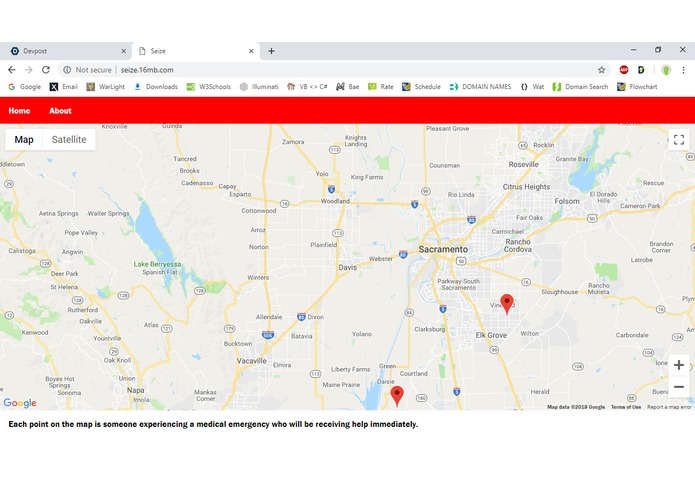Switch map to Map view

tap(24, 140)
